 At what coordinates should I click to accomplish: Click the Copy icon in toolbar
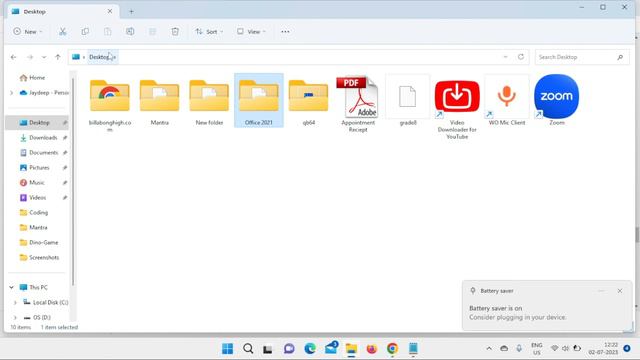tap(85, 31)
